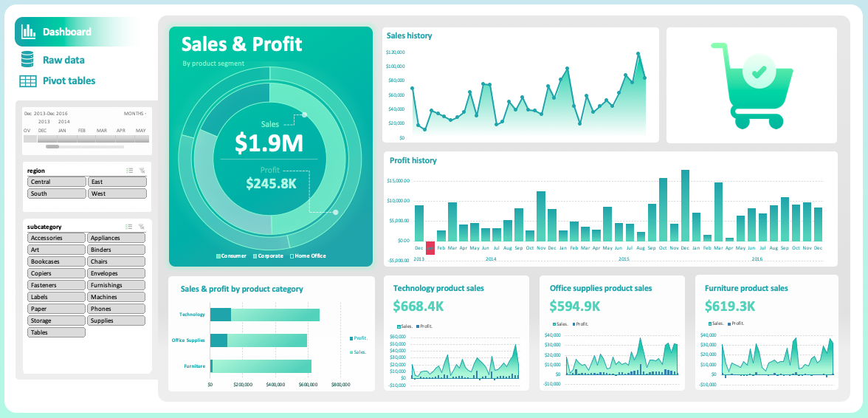Image resolution: width=868 pixels, height=418 pixels.
Task: Clear the subcategory slicer filter
Action: click(x=142, y=227)
